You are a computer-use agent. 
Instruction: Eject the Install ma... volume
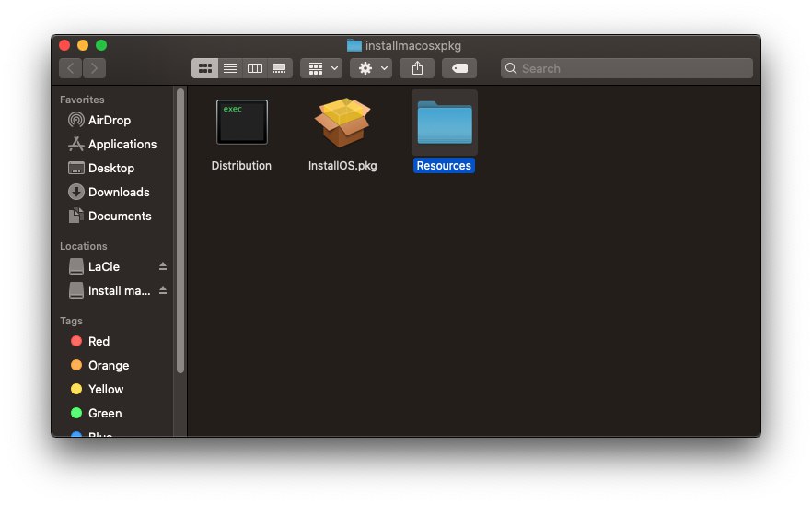(163, 290)
